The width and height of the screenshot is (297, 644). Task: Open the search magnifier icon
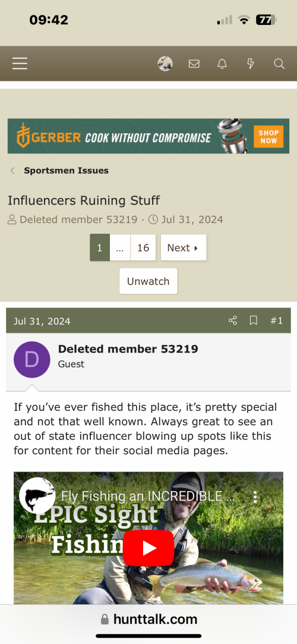pyautogui.click(x=279, y=64)
